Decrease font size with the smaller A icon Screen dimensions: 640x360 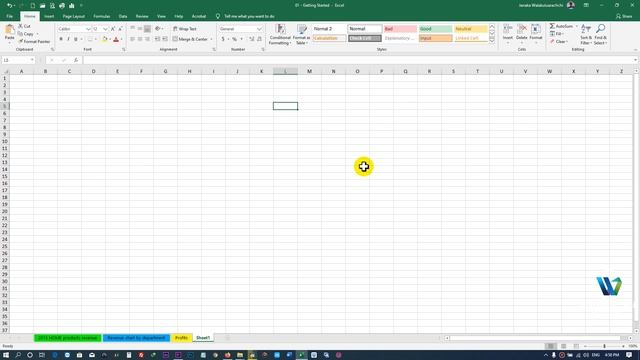120,29
